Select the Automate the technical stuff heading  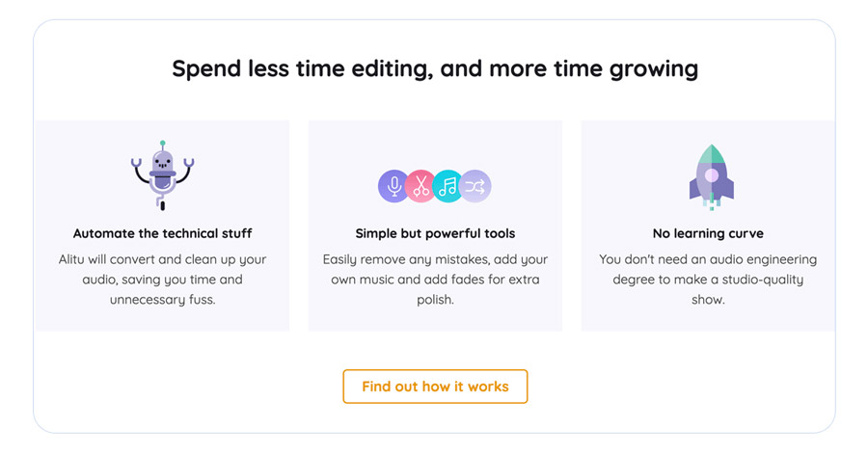[x=162, y=233]
